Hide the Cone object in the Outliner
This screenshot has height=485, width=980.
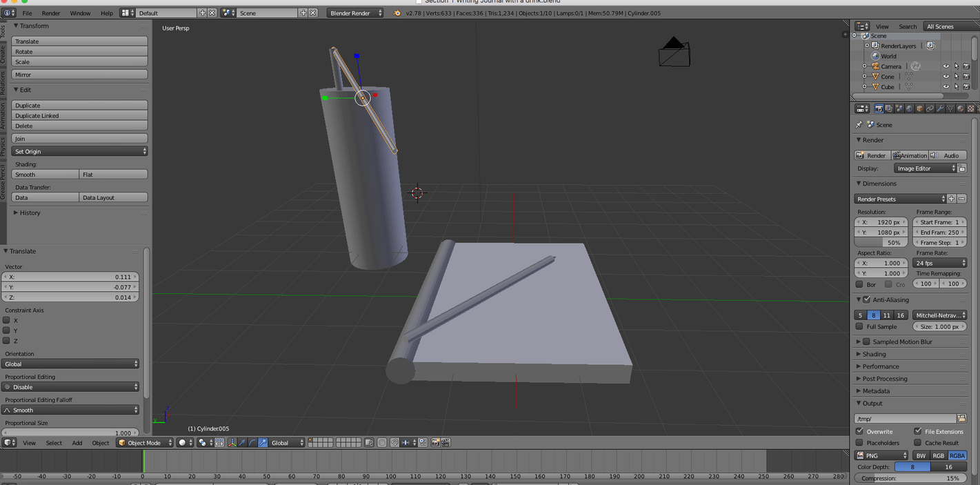(946, 76)
